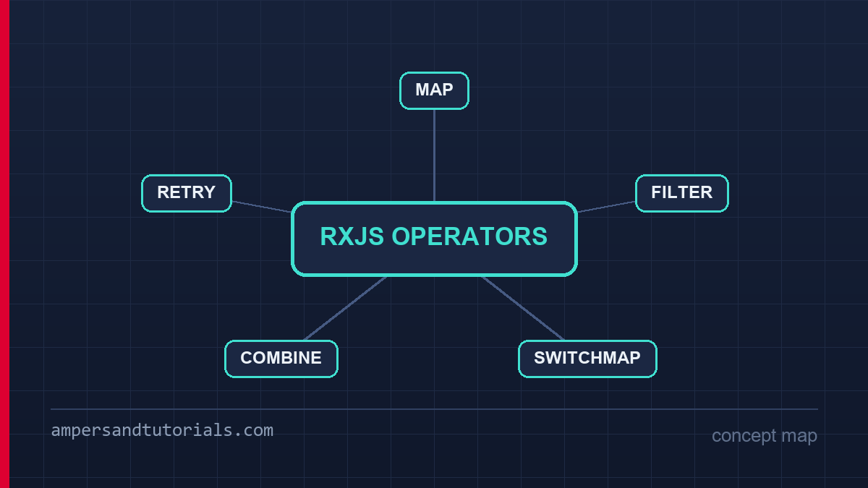Select the RXJS OPERATORS central node
Viewport: 868px width, 488px height.
click(x=434, y=239)
